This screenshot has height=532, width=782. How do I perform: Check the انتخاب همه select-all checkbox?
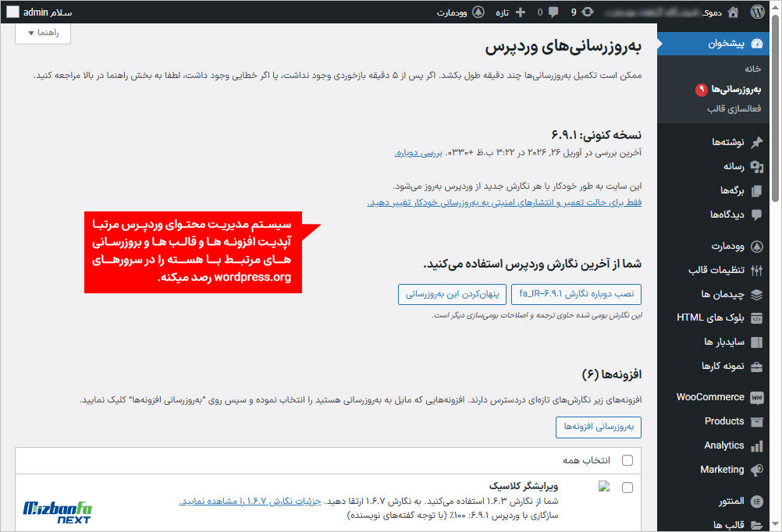coord(628,460)
